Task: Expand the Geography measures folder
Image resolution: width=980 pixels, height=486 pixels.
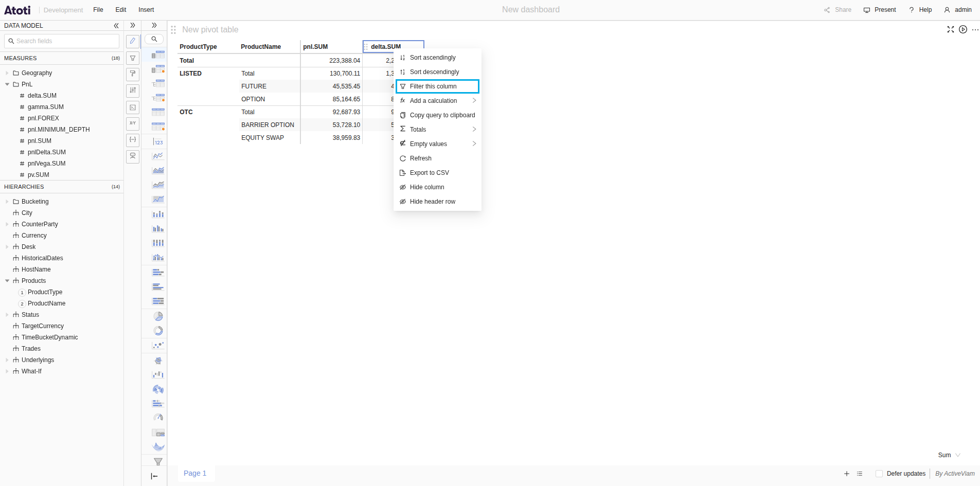Action: (7, 73)
